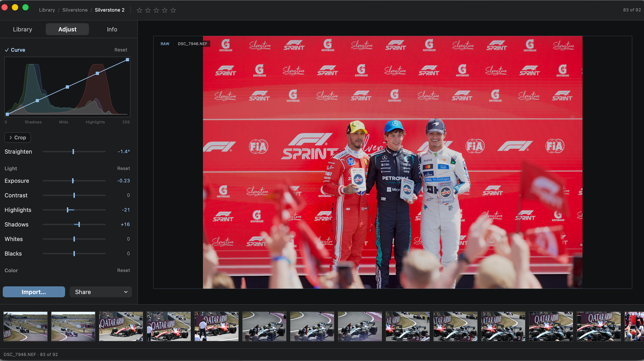Click the Exposure value -0.23
The height and width of the screenshot is (361, 644).
coord(123,181)
